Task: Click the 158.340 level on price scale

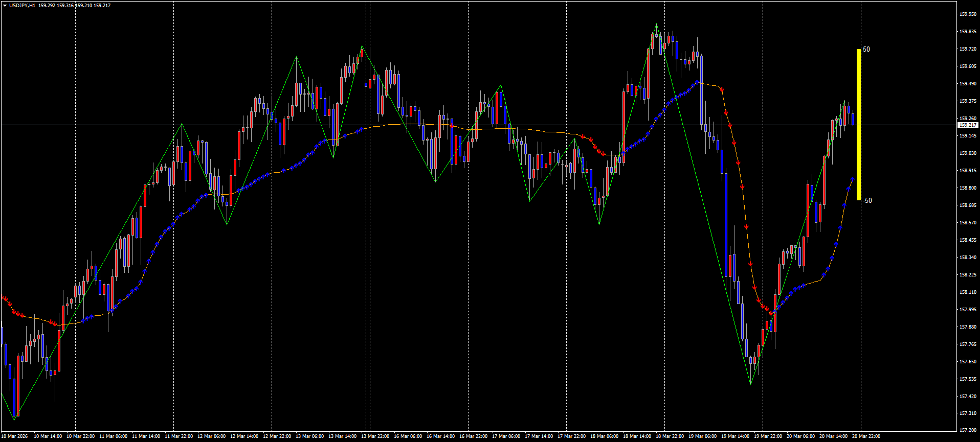Action: pos(967,258)
